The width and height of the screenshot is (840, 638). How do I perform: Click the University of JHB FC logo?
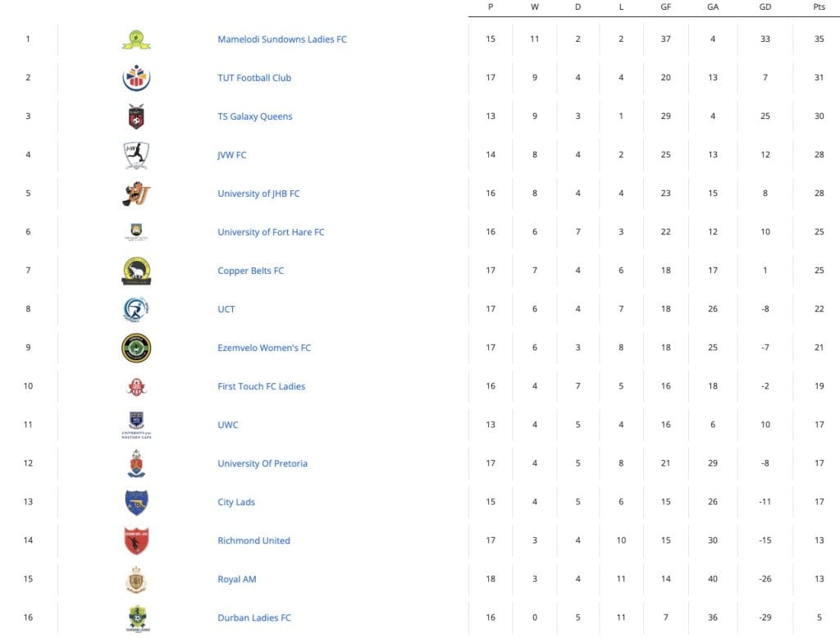[136, 194]
